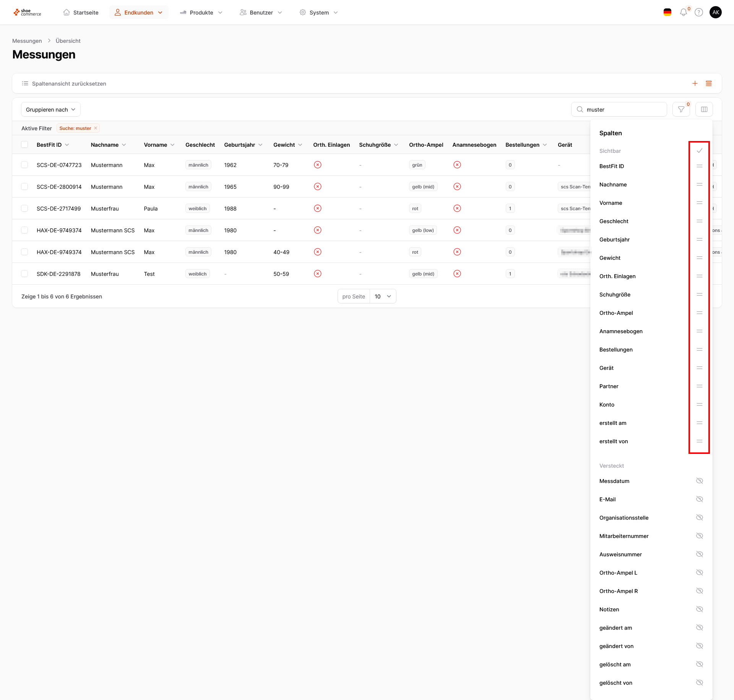The width and height of the screenshot is (734, 700).
Task: Click the German flag language icon
Action: coord(667,13)
